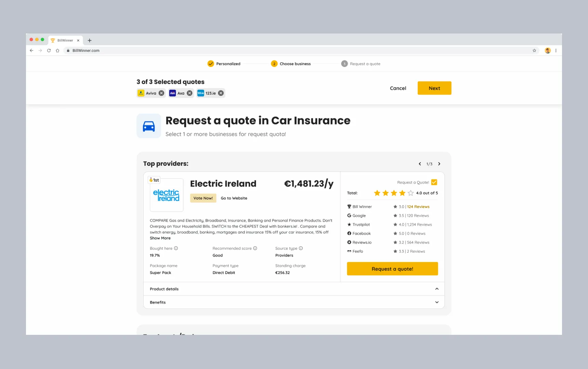Viewport: 588px width, 369px height.
Task: Expand the Benefits section
Action: pos(437,302)
